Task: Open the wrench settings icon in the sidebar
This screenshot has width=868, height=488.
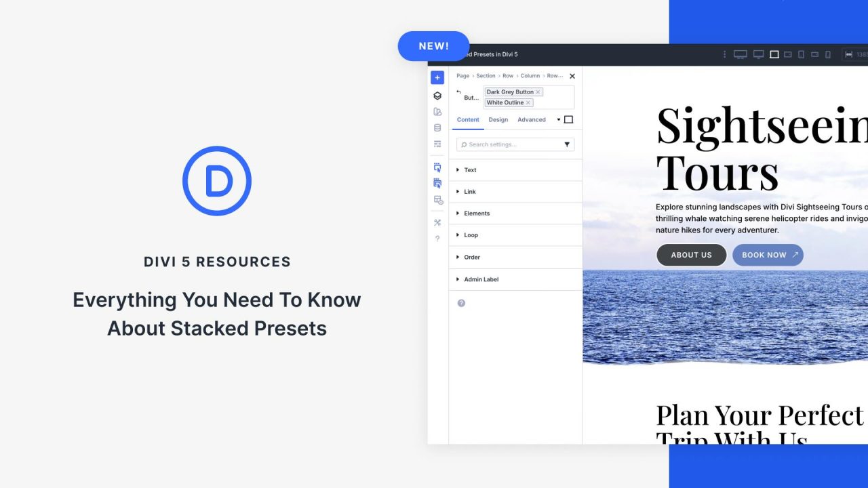Action: [437, 222]
